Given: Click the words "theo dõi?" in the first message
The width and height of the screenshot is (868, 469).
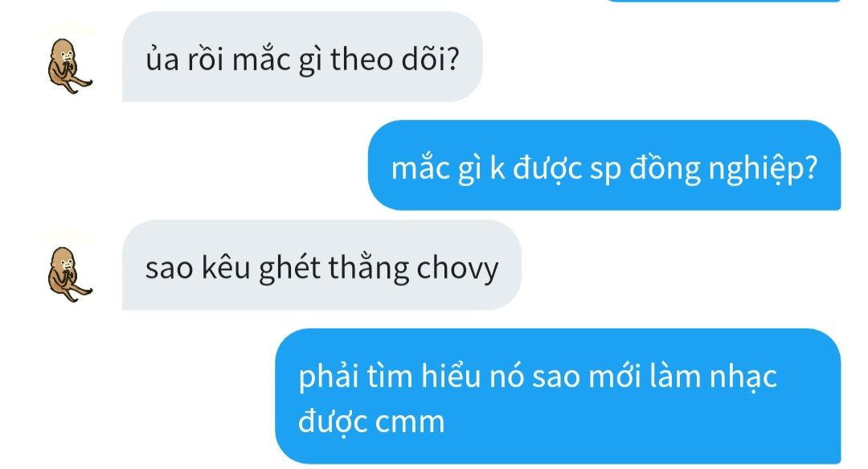Looking at the screenshot, I should (x=395, y=59).
